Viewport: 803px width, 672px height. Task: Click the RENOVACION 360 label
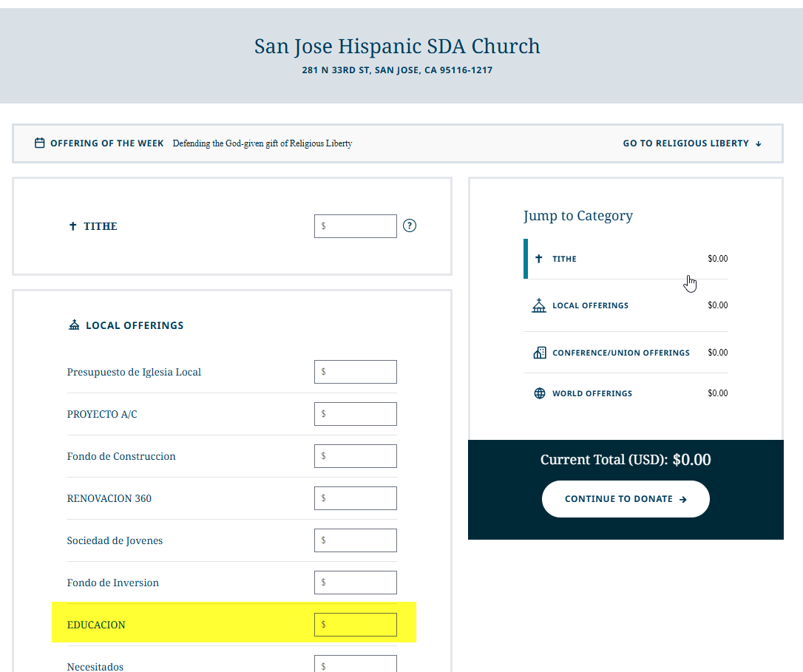(x=109, y=498)
